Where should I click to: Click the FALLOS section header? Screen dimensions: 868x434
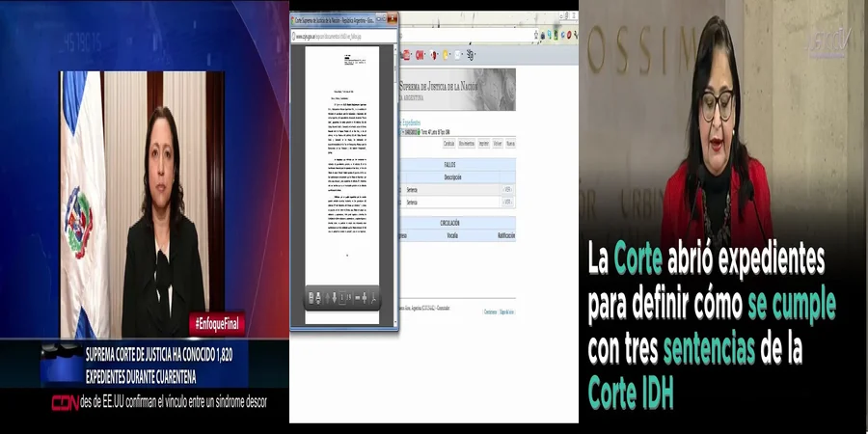(450, 165)
